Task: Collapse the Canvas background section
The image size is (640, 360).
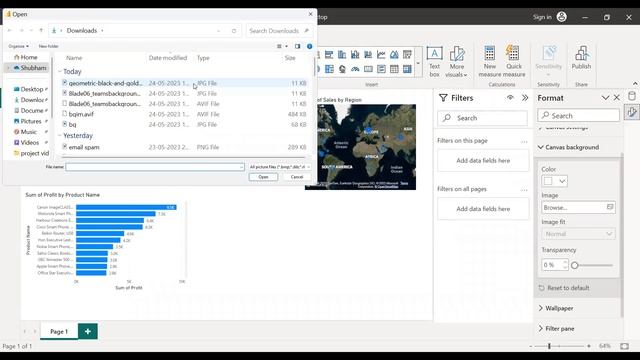Action: coord(541,147)
